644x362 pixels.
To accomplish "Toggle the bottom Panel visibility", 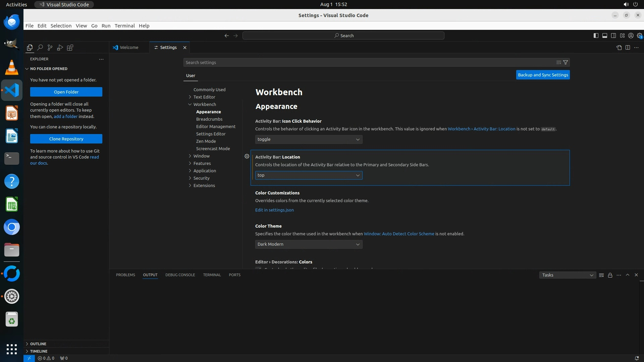I will pos(605,36).
